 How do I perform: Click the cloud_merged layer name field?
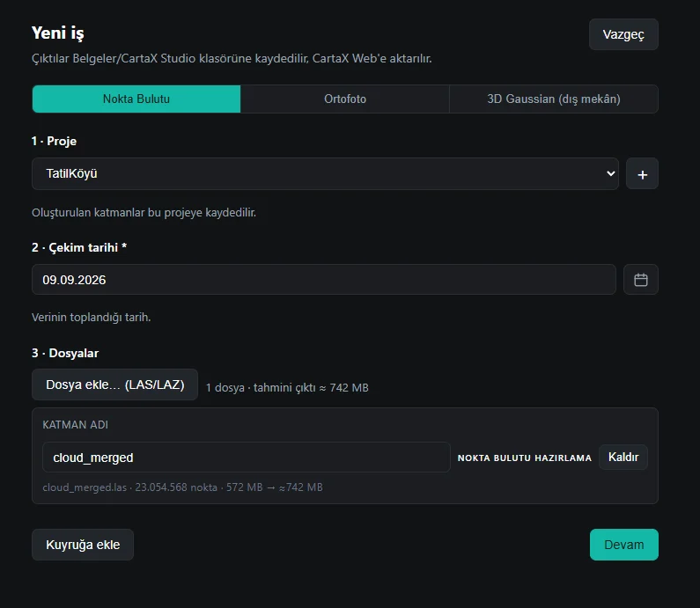click(x=246, y=458)
